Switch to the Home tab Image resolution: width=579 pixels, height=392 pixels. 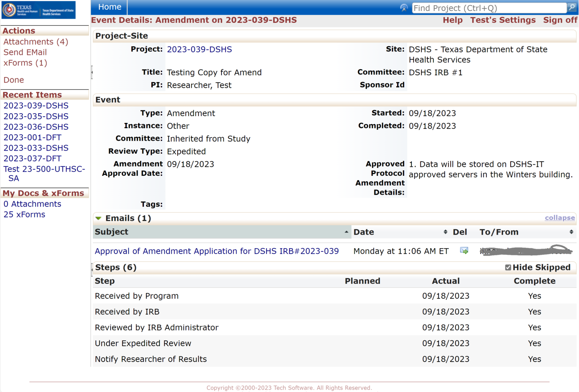[109, 7]
